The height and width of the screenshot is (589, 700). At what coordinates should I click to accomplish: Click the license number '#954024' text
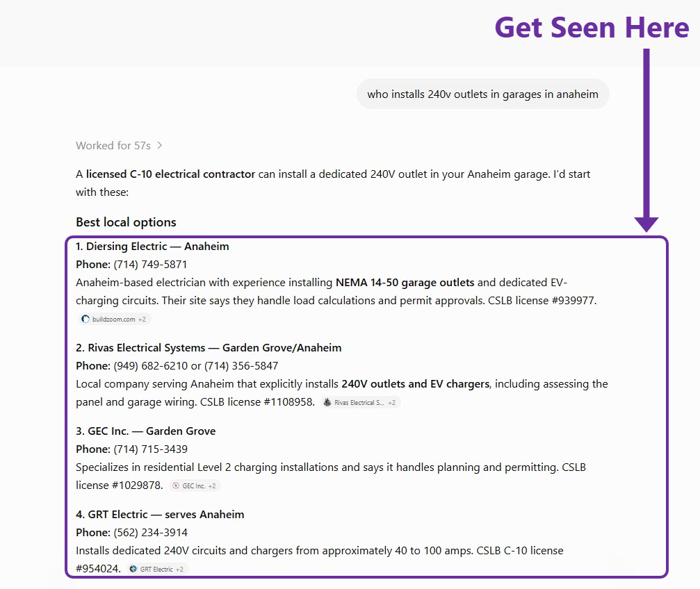pos(97,569)
